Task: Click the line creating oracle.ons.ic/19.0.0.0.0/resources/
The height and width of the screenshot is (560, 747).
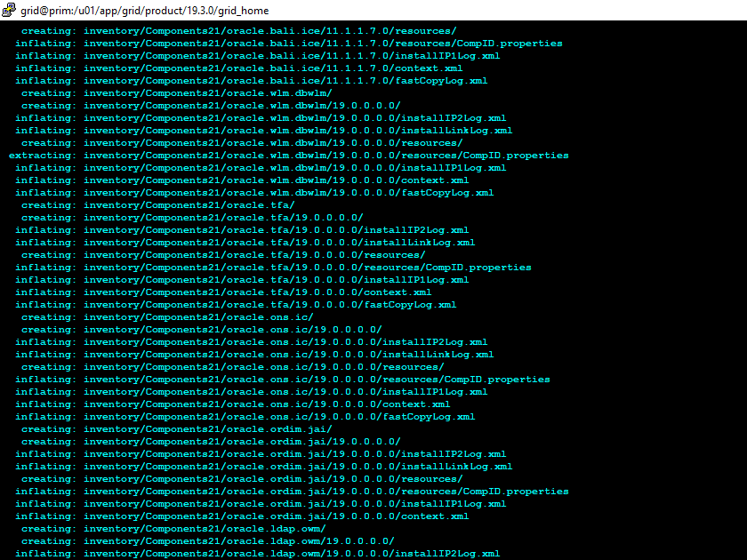Action: point(232,366)
